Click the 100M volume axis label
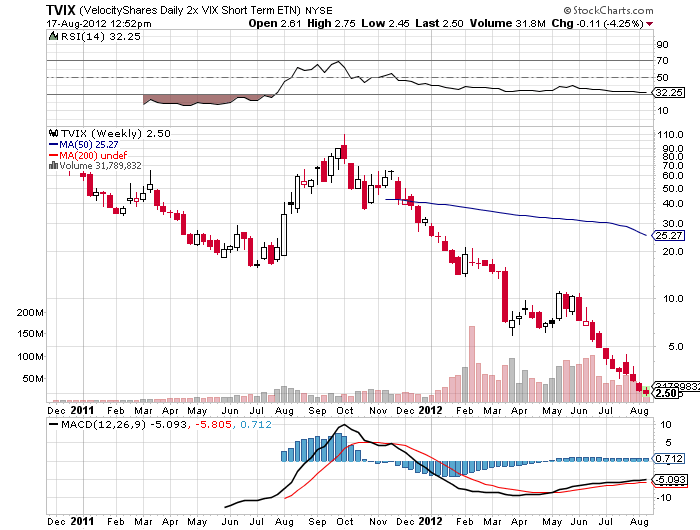The height and width of the screenshot is (530, 700). tap(30, 356)
